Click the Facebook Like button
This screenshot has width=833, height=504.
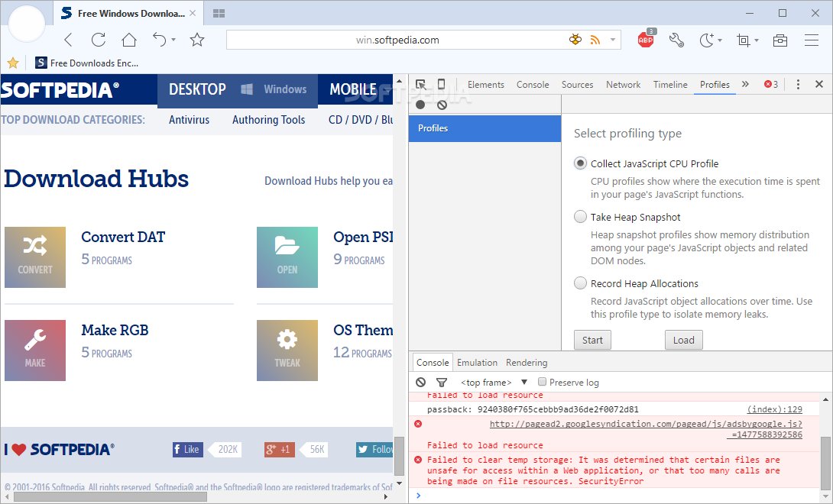[x=187, y=449]
